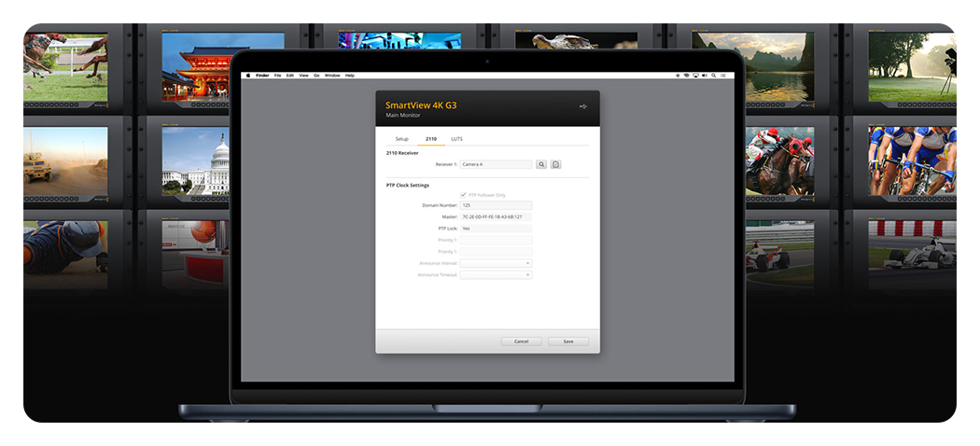Open the LUTS tab

click(x=457, y=139)
